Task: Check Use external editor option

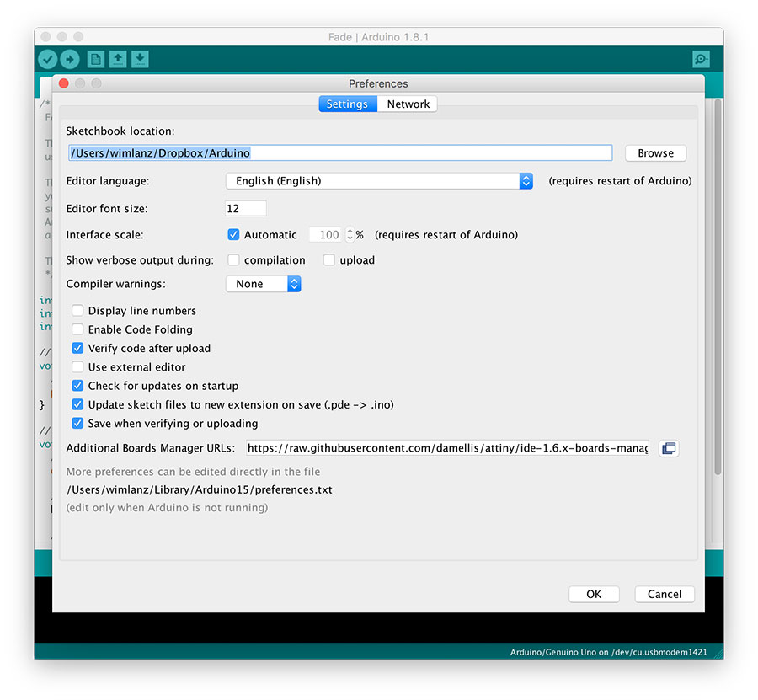Action: tap(77, 367)
